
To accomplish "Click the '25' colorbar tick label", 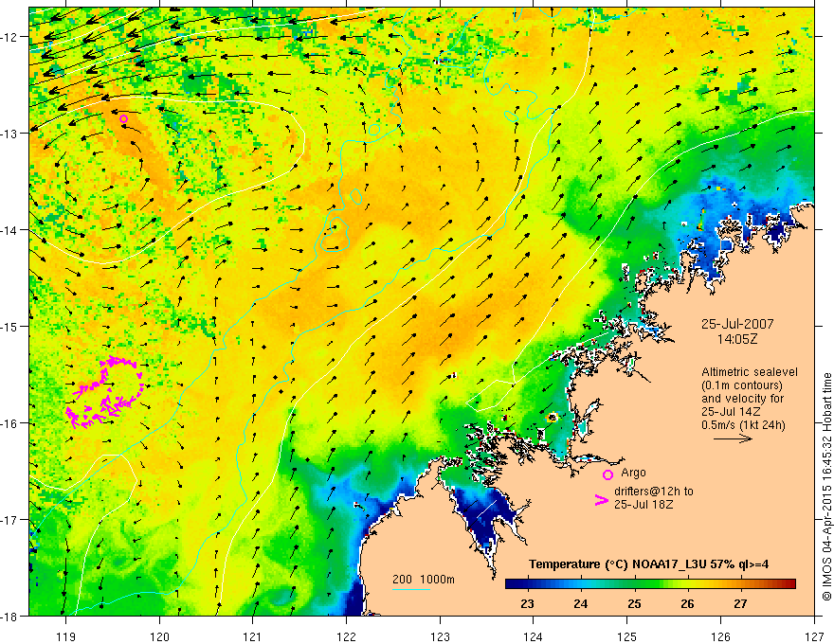I will pos(634,603).
